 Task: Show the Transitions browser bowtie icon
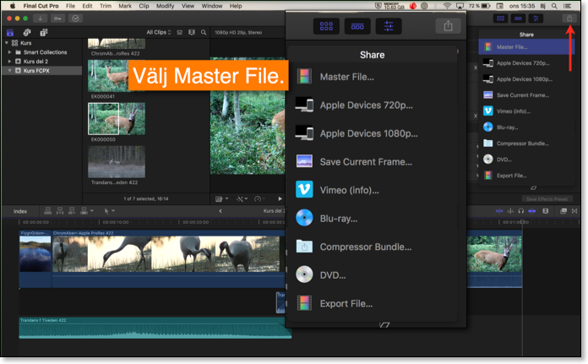coord(574,211)
